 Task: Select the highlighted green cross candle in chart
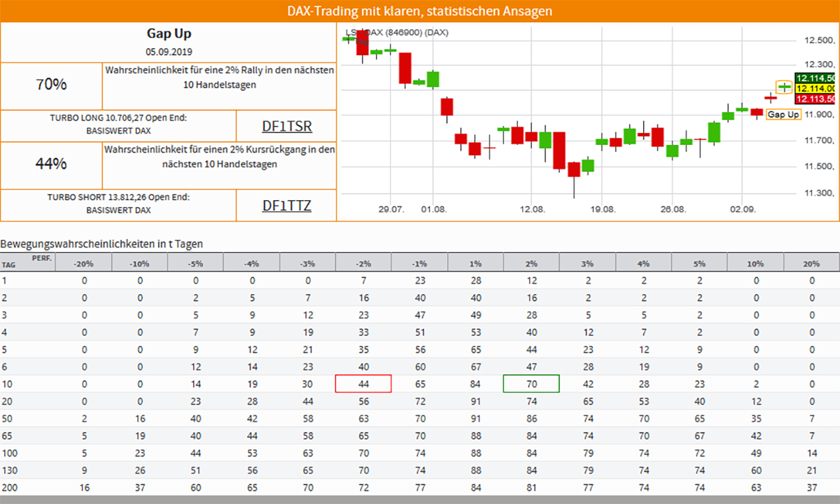click(x=784, y=87)
